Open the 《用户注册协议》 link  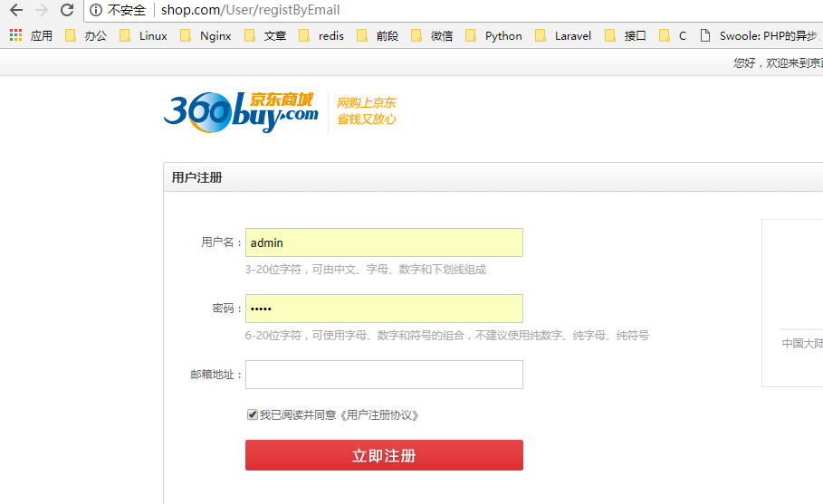[379, 415]
